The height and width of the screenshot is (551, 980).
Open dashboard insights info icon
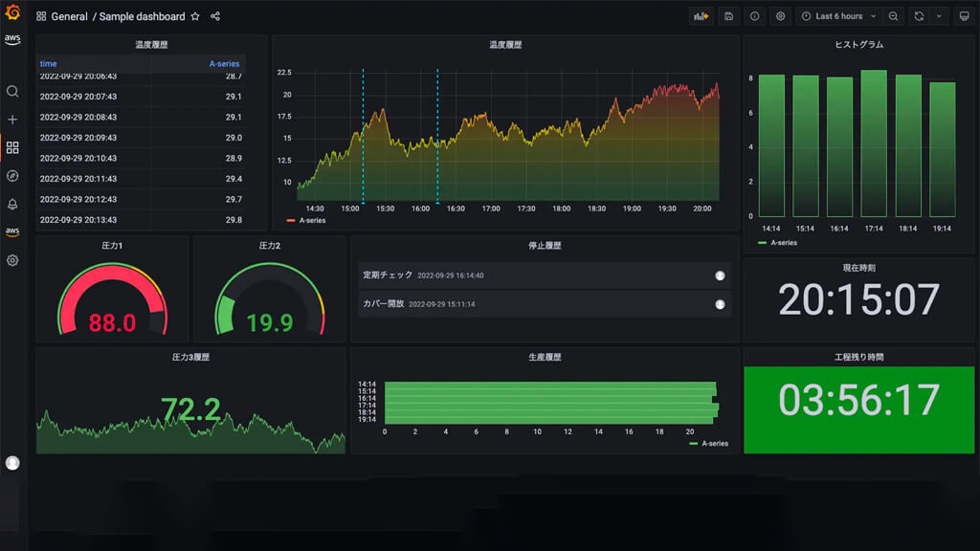coord(755,16)
